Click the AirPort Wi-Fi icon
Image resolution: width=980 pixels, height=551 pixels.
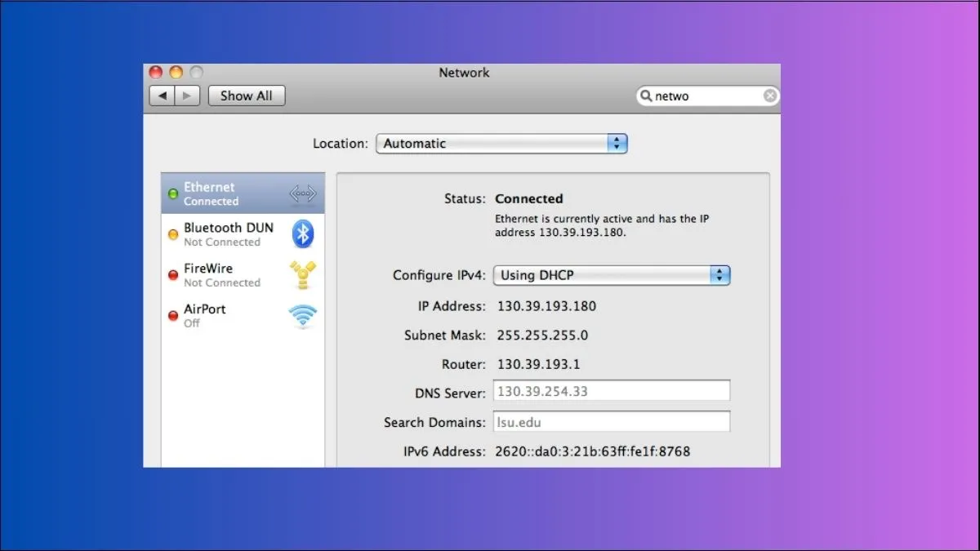coord(302,316)
